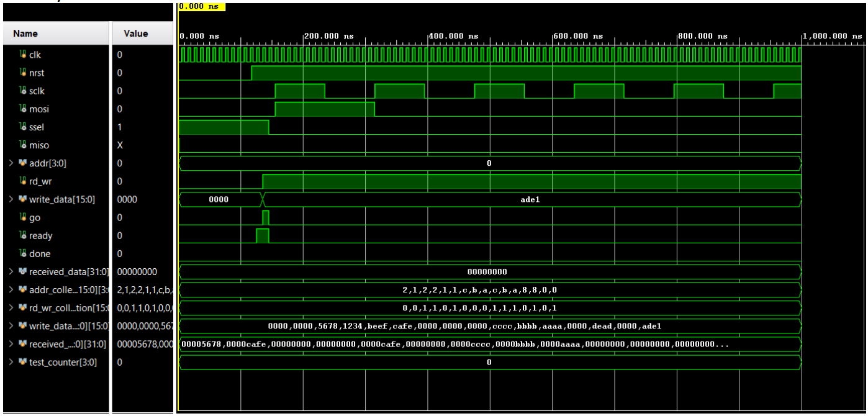The width and height of the screenshot is (868, 416).
Task: Select the done signal name
Action: point(40,253)
